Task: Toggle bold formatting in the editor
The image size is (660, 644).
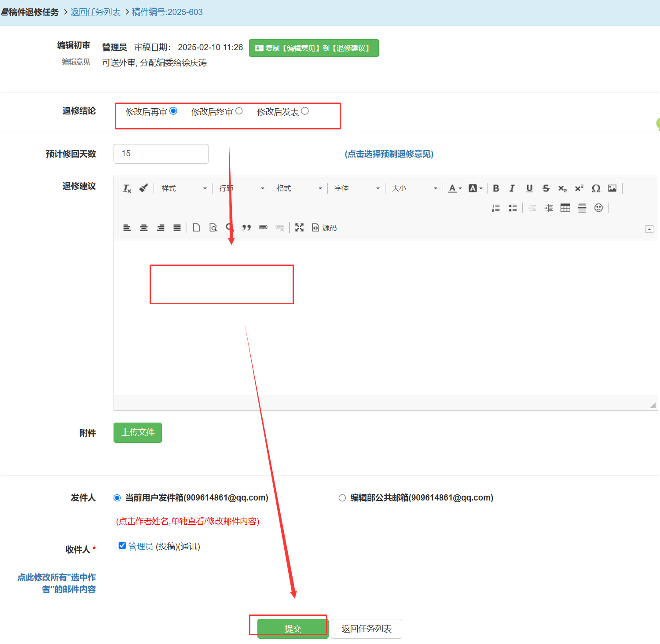Action: (496, 188)
